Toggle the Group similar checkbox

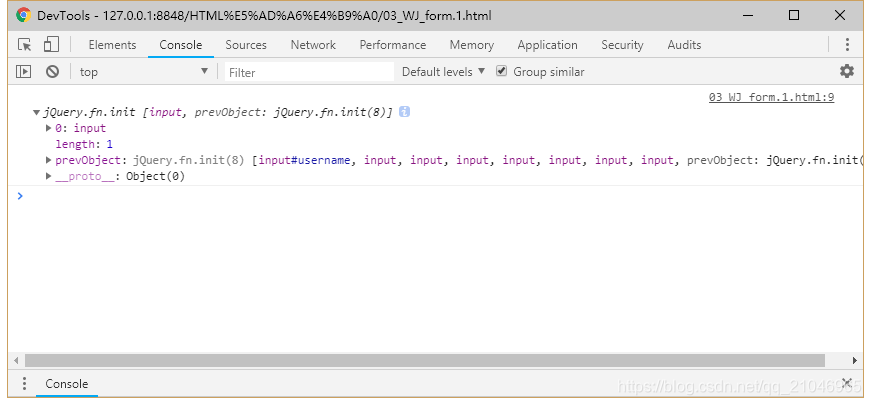pyautogui.click(x=502, y=71)
